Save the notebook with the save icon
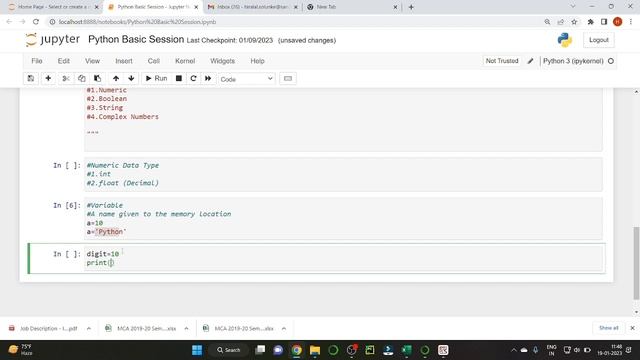 click(x=31, y=78)
